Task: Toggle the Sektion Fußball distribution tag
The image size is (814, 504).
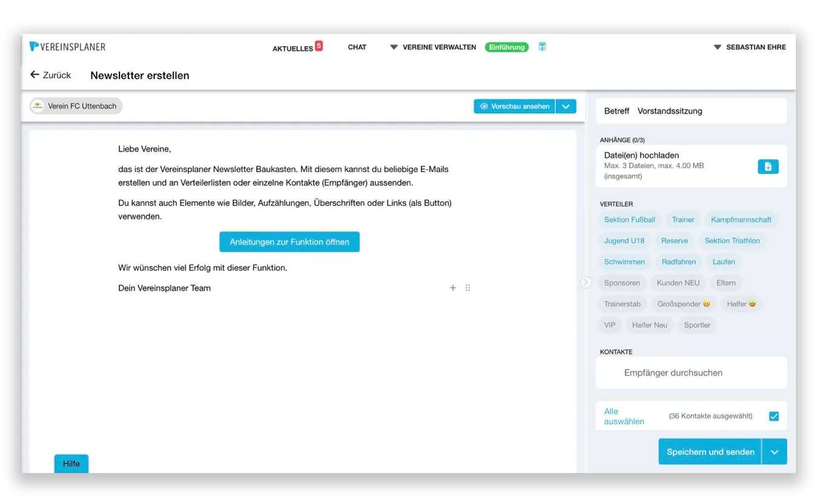Action: coord(629,219)
